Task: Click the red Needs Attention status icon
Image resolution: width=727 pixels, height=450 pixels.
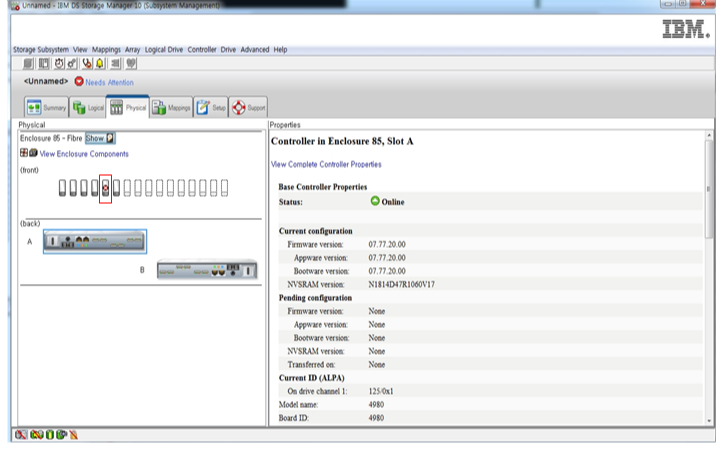Action: tap(79, 82)
